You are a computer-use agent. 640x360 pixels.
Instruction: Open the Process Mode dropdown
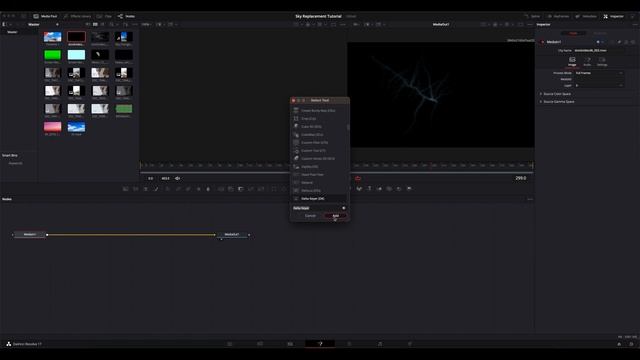coord(599,73)
